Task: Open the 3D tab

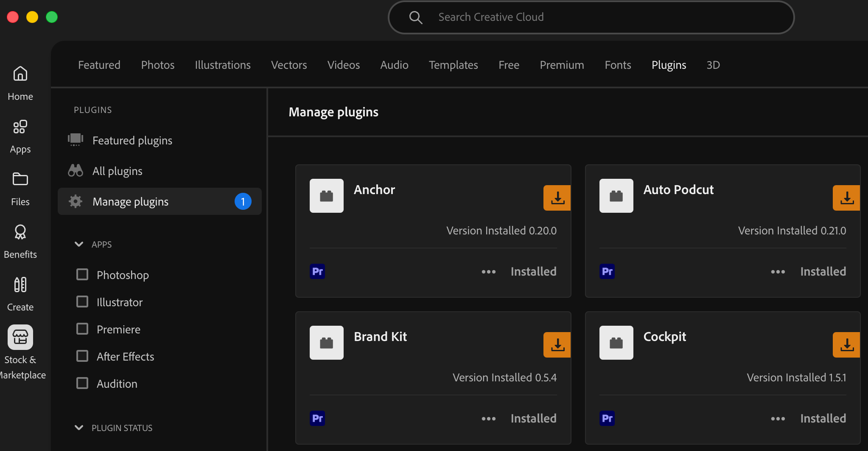Action: [713, 65]
